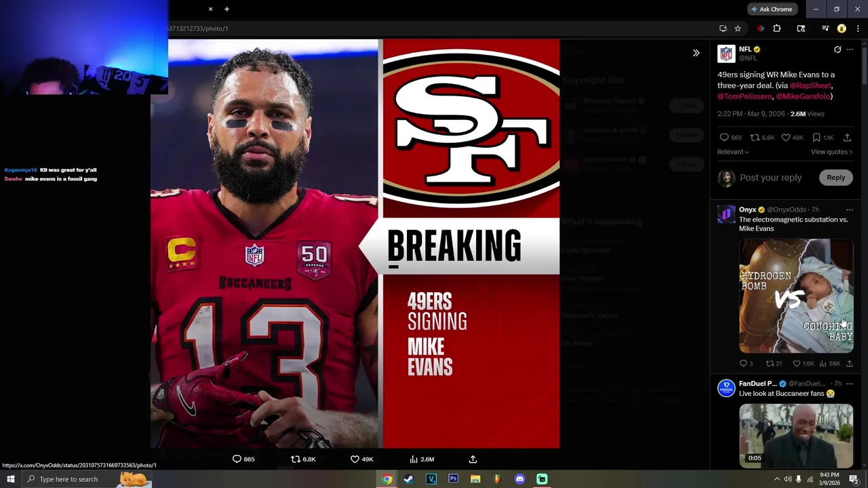The height and width of the screenshot is (488, 868).
Task: Open the @MikeGarafolo mention link
Action: 804,96
